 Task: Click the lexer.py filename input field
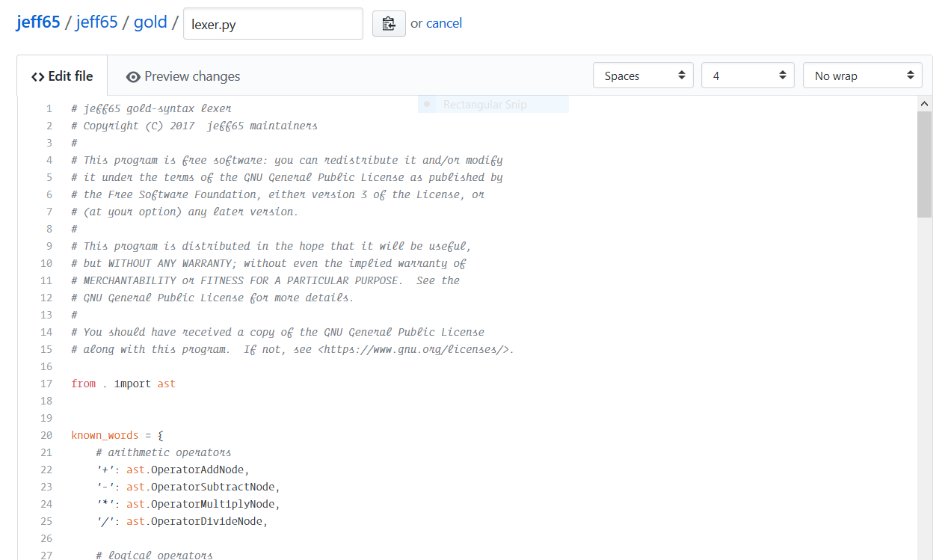click(273, 24)
